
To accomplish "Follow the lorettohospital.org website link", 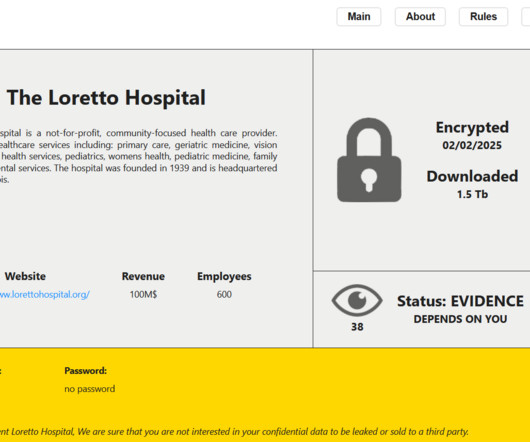I will coord(45,294).
